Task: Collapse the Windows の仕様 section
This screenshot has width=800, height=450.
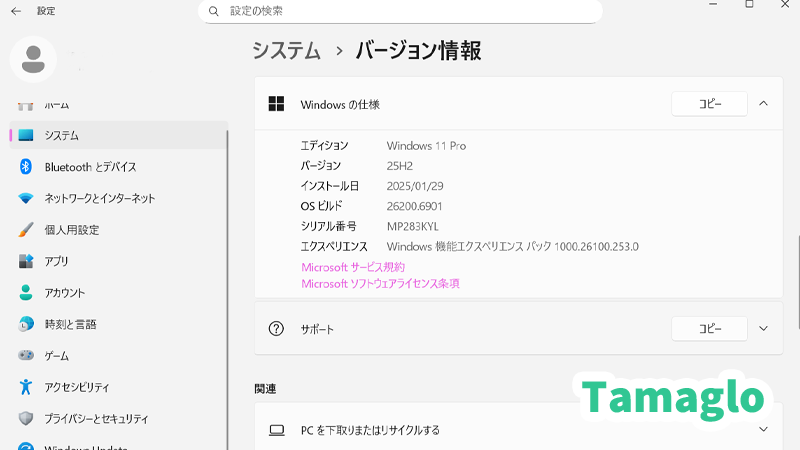Action: [763, 104]
